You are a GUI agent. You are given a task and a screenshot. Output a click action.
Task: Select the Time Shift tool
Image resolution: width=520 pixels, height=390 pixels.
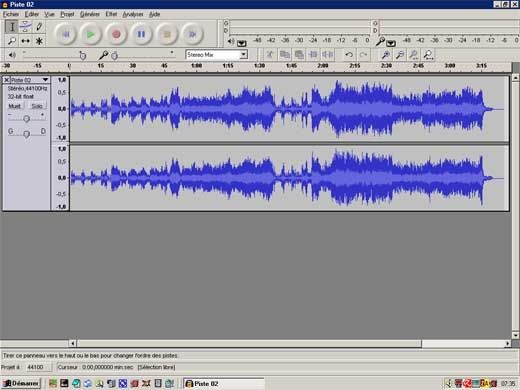tap(25, 41)
